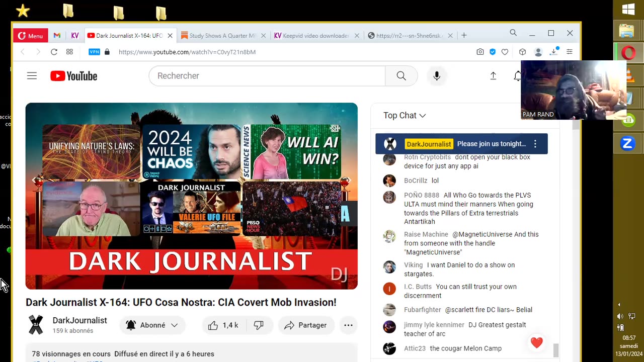Viewport: 644px width, 362px height.
Task: Click jimmy lyle kennimer chat username
Action: point(434,325)
